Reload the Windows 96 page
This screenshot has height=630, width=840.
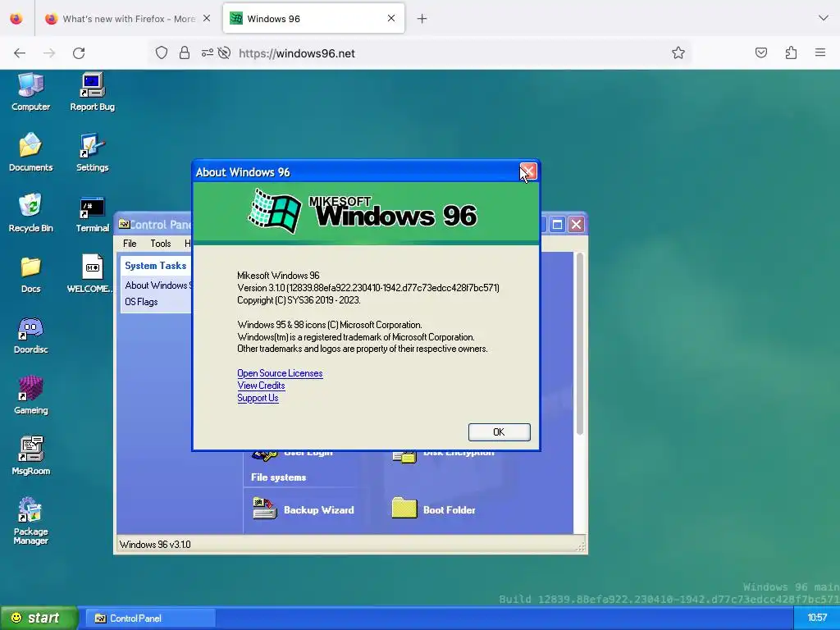pos(79,53)
